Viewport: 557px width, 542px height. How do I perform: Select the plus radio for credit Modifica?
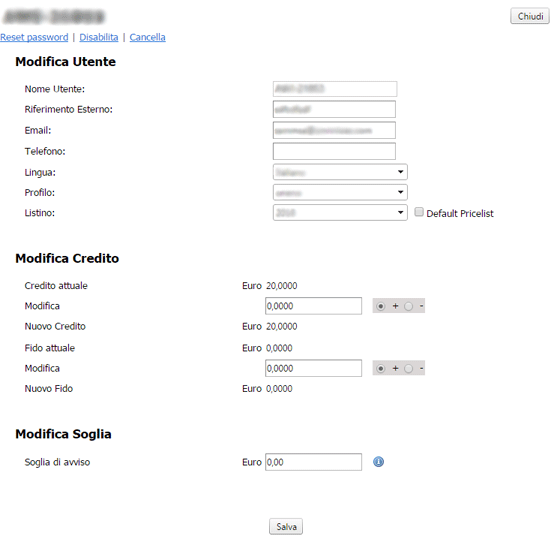click(380, 306)
